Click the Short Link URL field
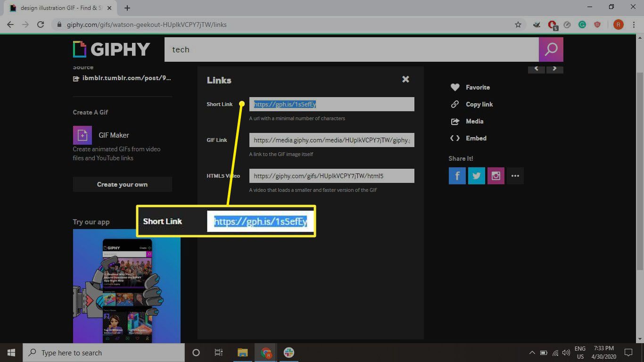Screen dimensions: 644x362 pos(332,104)
